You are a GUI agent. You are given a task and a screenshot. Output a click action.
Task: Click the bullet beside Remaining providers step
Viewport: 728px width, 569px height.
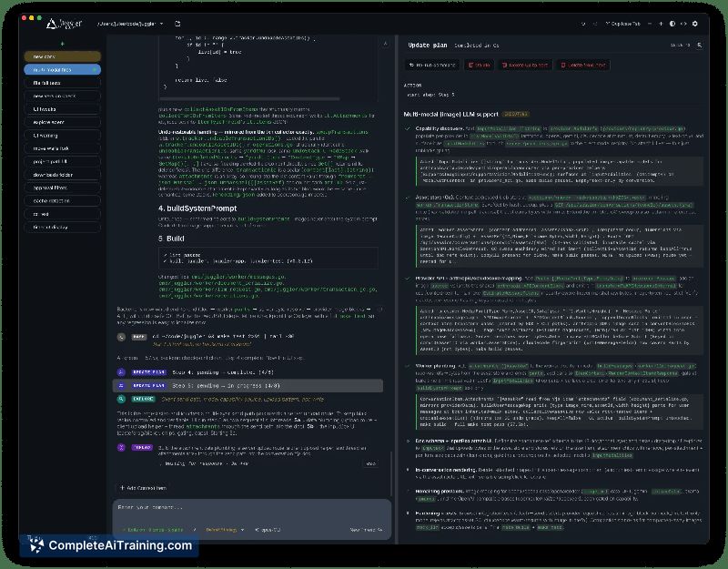coord(408,491)
